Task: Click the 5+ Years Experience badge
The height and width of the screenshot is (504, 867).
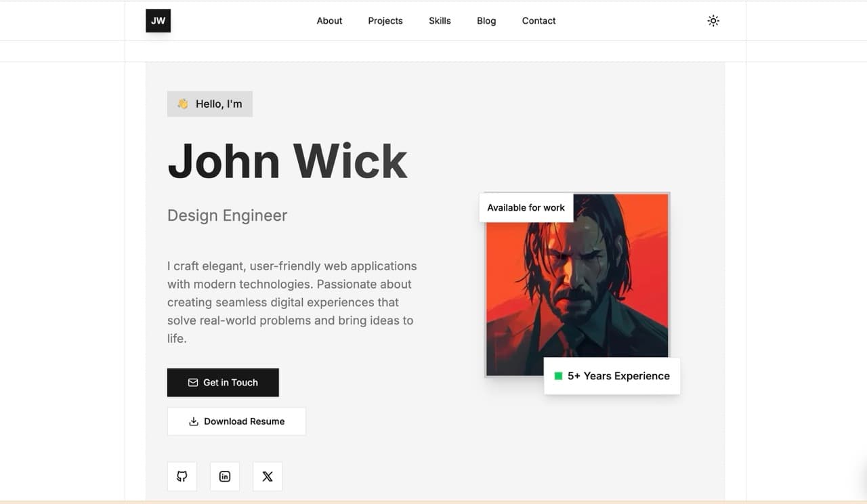Action: pyautogui.click(x=612, y=375)
